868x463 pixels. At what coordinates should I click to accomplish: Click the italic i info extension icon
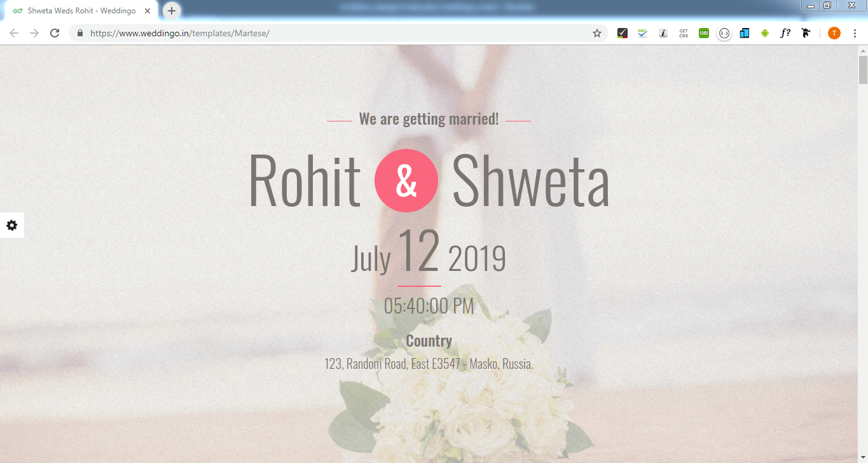coord(663,33)
